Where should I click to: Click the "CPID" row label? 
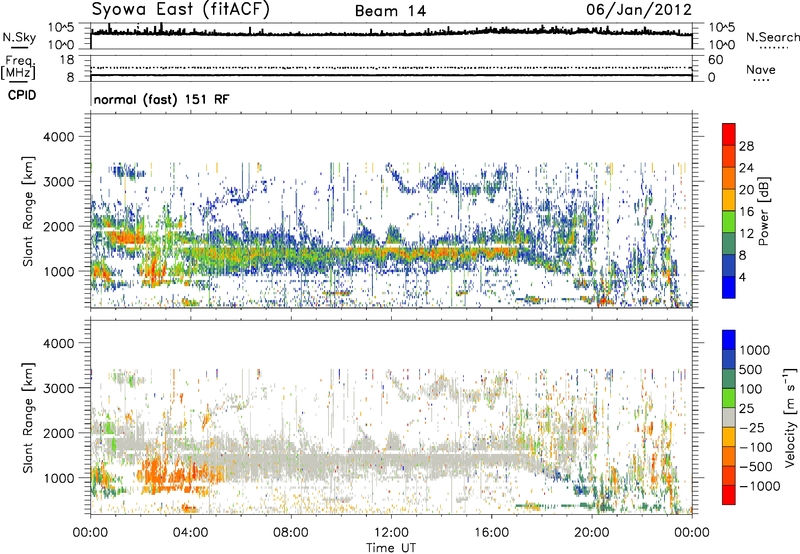coord(22,95)
